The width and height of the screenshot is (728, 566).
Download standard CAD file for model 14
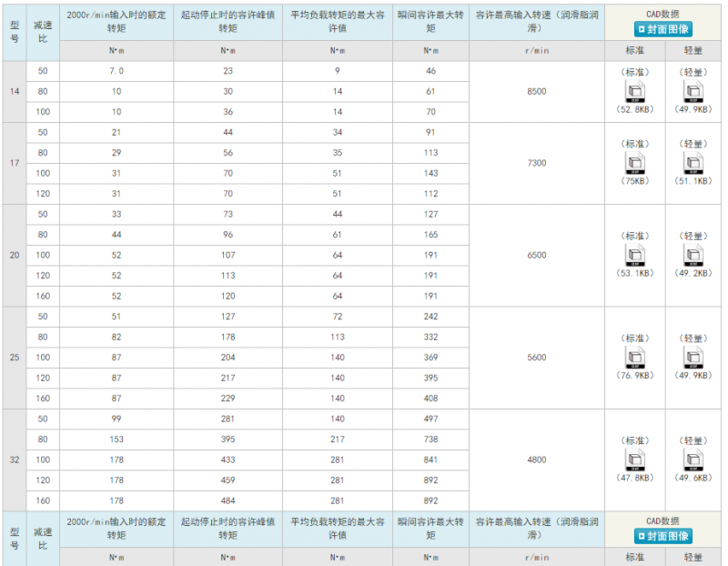pos(634,91)
